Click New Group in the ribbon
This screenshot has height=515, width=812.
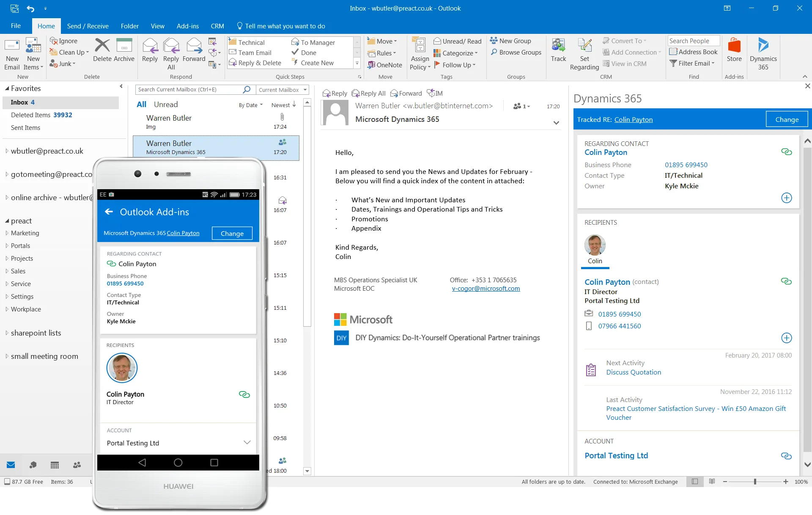pos(510,41)
